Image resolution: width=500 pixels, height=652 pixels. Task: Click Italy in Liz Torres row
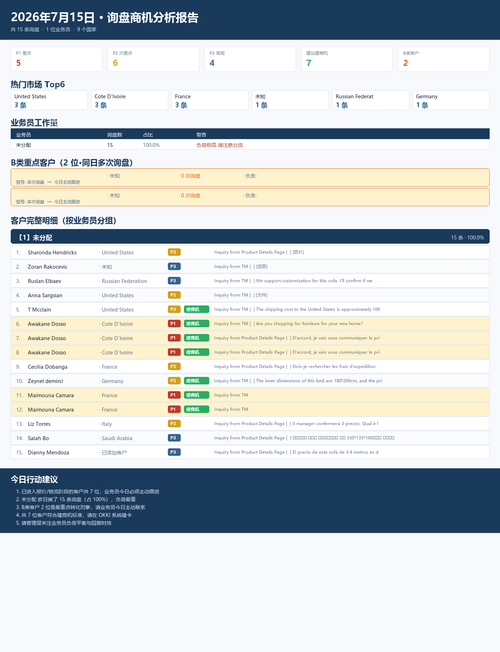107,424
